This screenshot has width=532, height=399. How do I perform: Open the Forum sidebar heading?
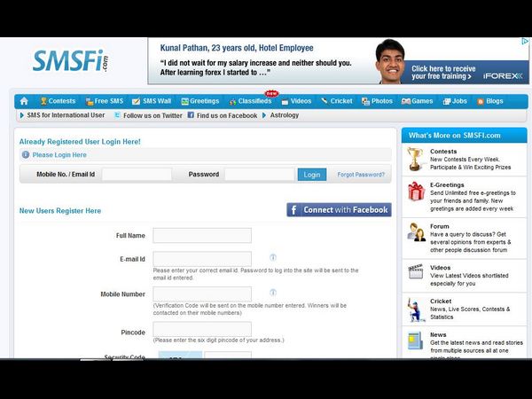pyautogui.click(x=440, y=226)
